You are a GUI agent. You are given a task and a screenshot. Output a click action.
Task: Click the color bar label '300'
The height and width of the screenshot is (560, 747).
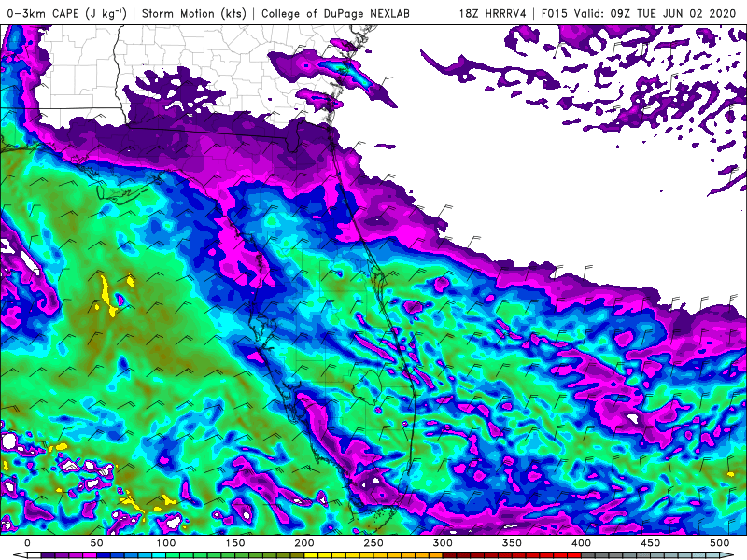(443, 543)
